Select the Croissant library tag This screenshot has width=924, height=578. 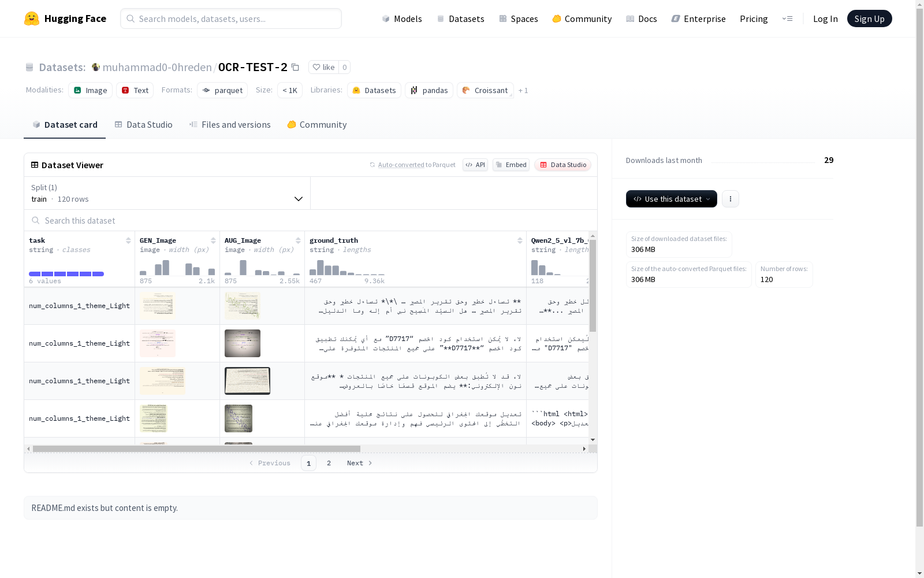click(485, 90)
